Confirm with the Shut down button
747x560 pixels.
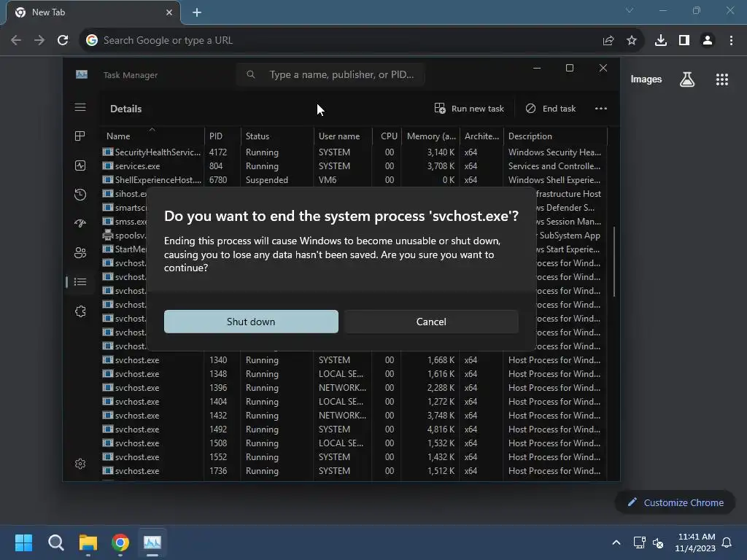click(x=251, y=322)
